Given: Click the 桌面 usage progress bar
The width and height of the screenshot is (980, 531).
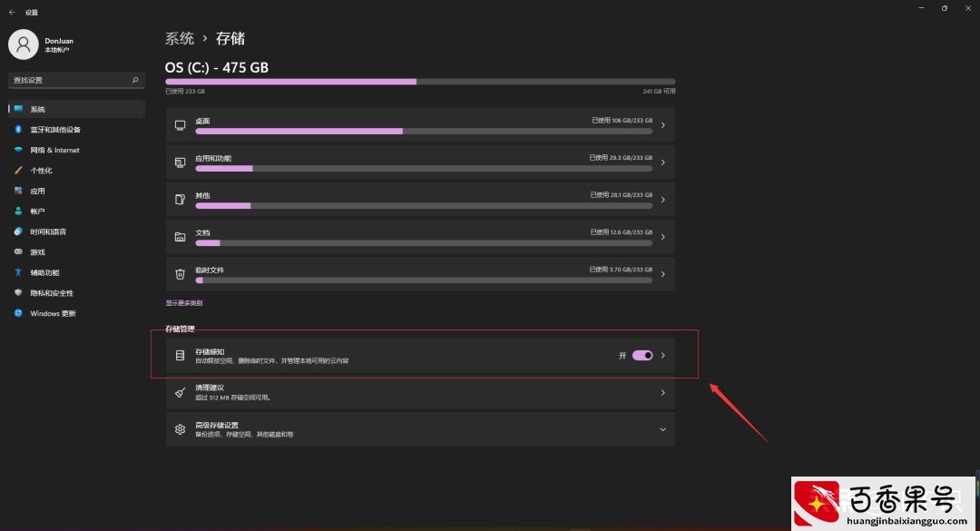Looking at the screenshot, I should tap(424, 132).
